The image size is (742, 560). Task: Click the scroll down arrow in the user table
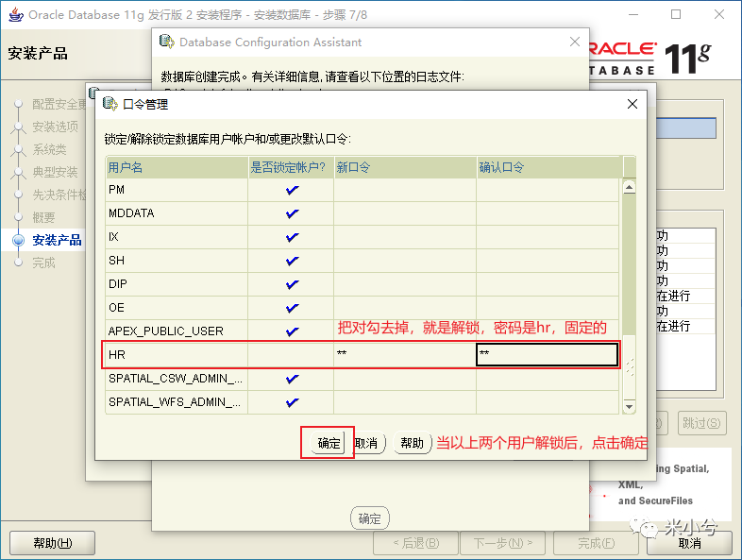pyautogui.click(x=629, y=407)
